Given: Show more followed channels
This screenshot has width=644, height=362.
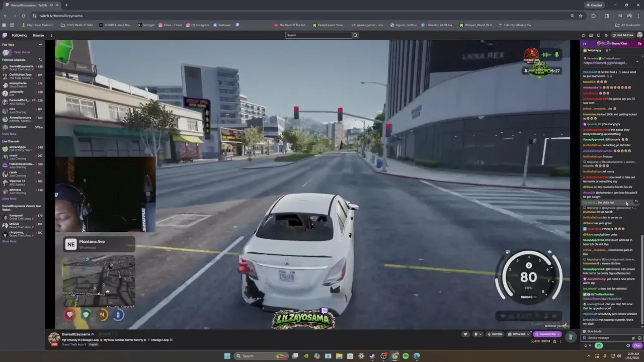Looking at the screenshot, I should tap(9, 134).
